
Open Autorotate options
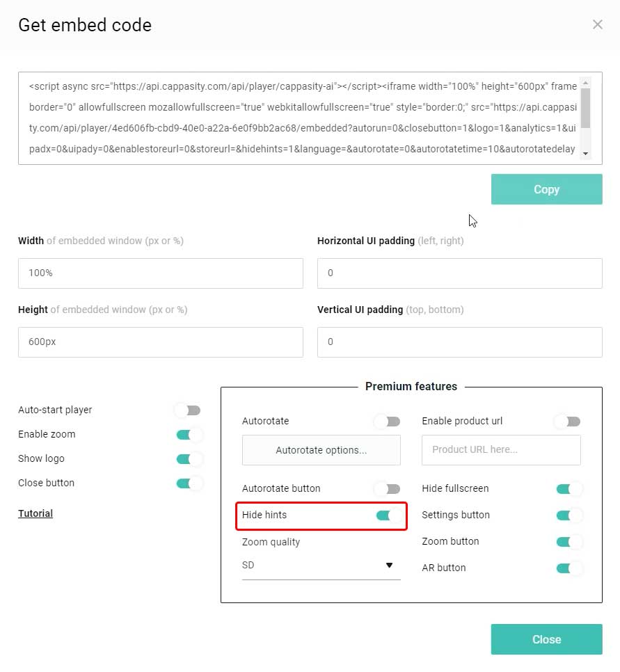[x=321, y=450]
